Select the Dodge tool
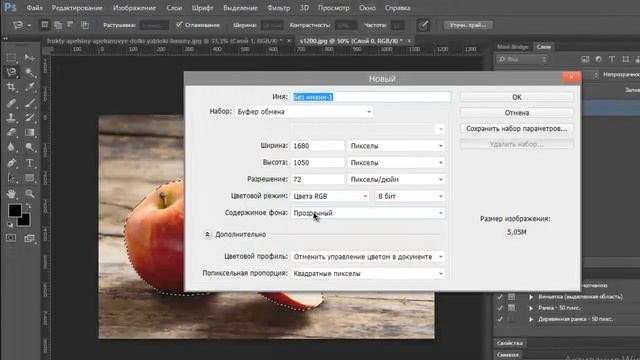 (x=30, y=147)
